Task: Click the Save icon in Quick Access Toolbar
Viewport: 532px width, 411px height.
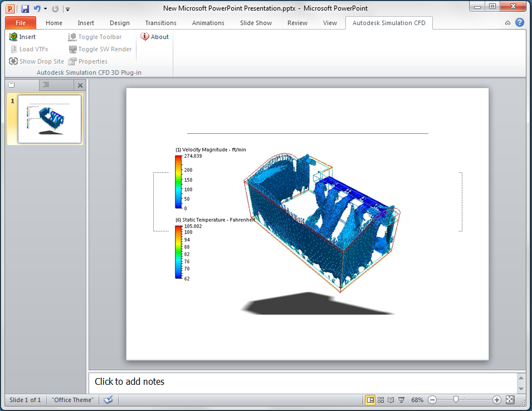Action: 25,9
